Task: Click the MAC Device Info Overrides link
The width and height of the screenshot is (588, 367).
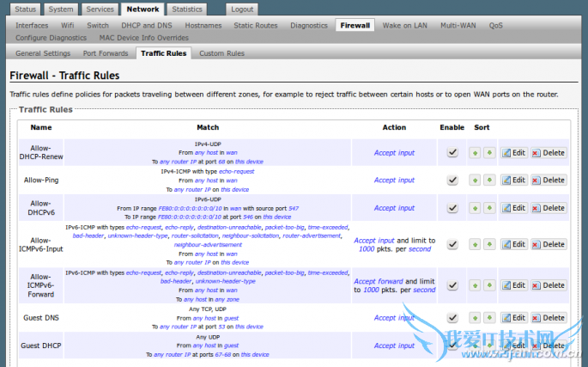Action: 143,38
